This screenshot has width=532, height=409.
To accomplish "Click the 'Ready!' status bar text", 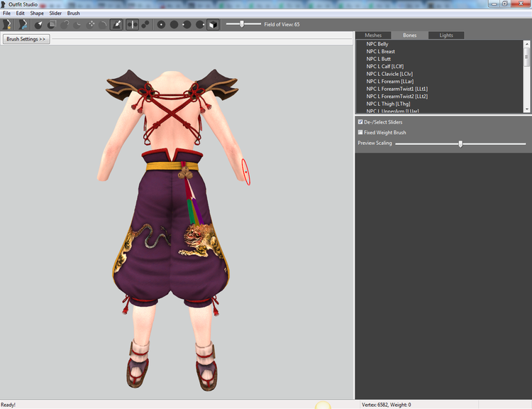I will tap(8, 405).
